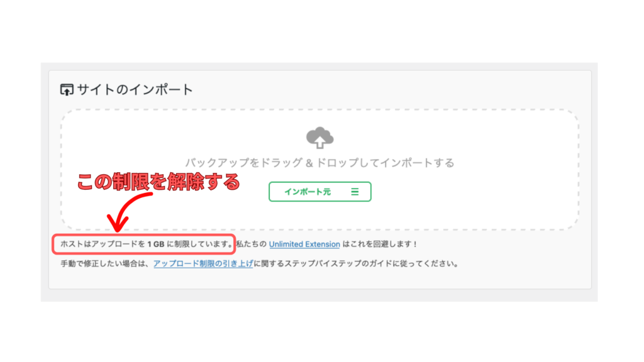Open the インポート元 dropdown button
This screenshot has height=362, width=644.
pyautogui.click(x=320, y=192)
